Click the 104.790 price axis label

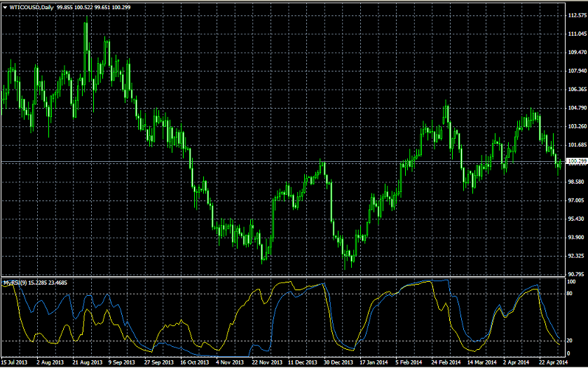click(x=577, y=108)
